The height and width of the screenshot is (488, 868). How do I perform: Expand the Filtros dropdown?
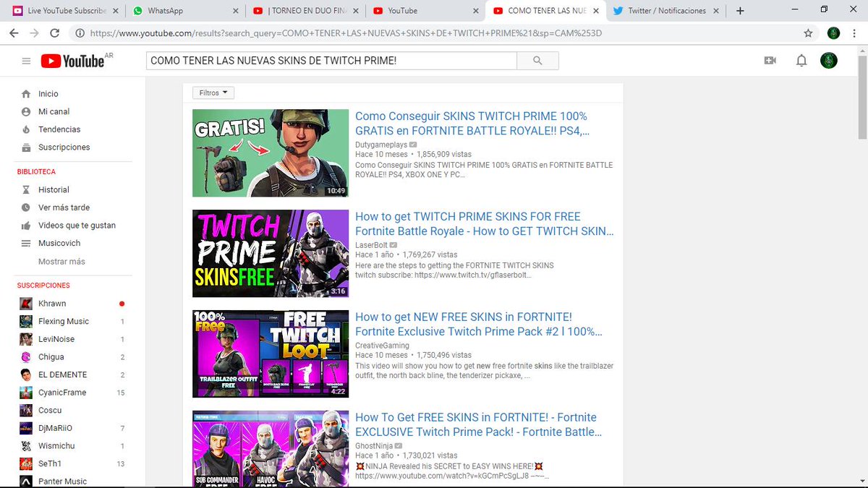[x=213, y=93]
